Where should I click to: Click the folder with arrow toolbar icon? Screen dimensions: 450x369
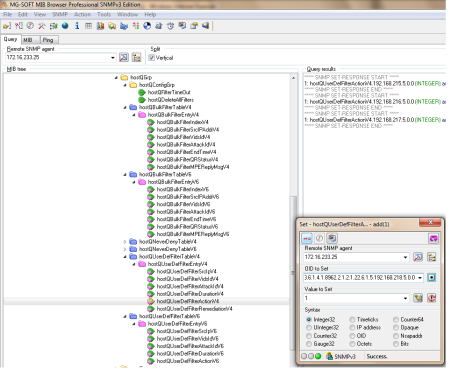[x=194, y=26]
